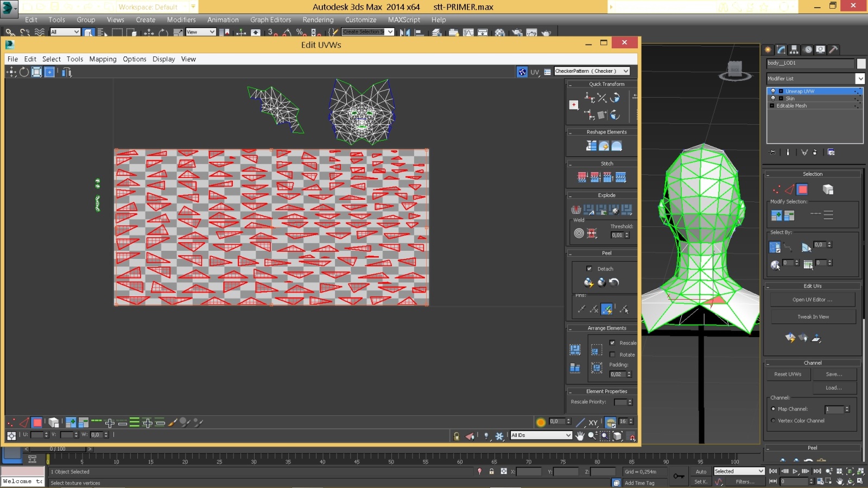Image resolution: width=868 pixels, height=488 pixels.
Task: Enable the Rotate checkbox in Arrange Elements
Action: click(612, 354)
